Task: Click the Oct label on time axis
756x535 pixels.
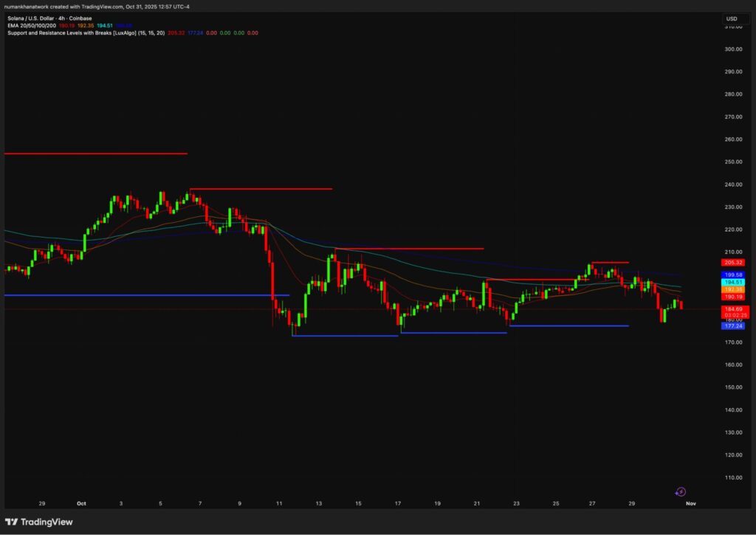Action: (80, 503)
